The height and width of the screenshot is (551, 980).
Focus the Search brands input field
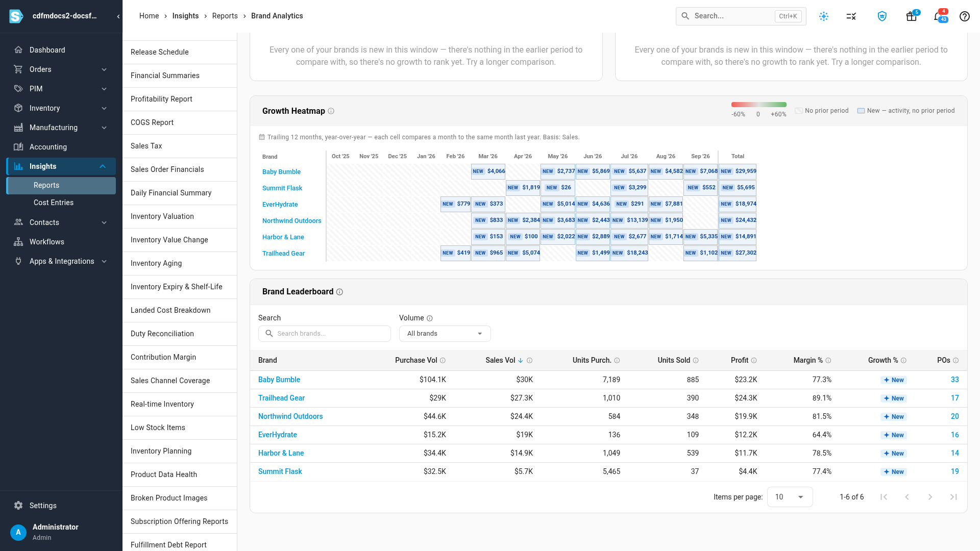(325, 334)
